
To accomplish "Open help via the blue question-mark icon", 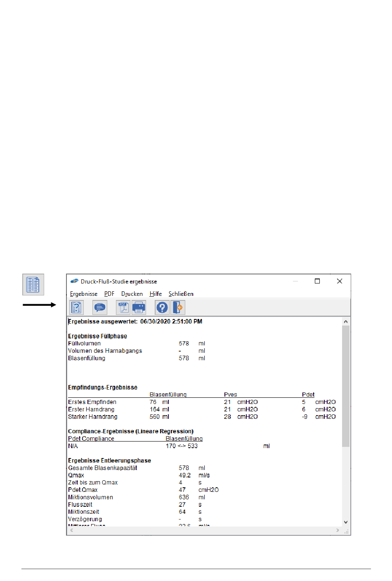I will (x=162, y=307).
